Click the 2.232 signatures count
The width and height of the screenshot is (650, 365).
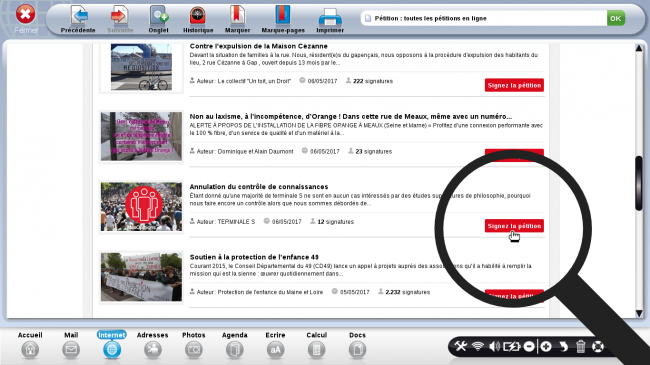[407, 292]
